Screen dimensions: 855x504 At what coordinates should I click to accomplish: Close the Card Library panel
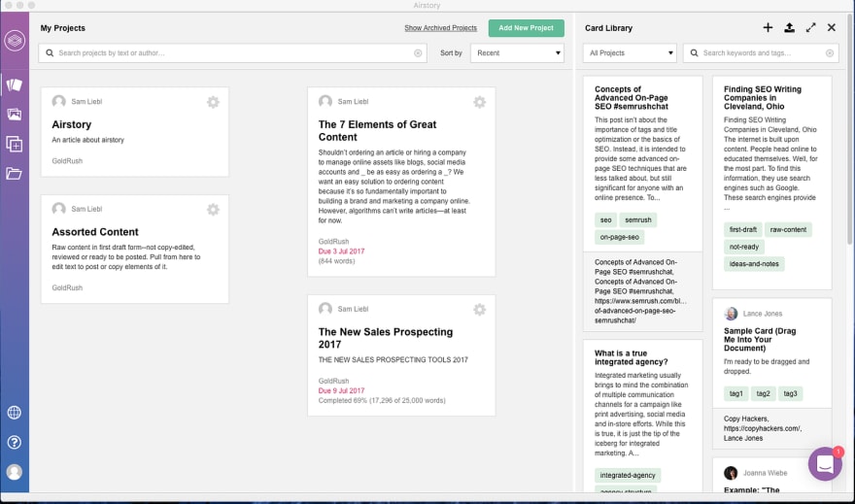[831, 28]
